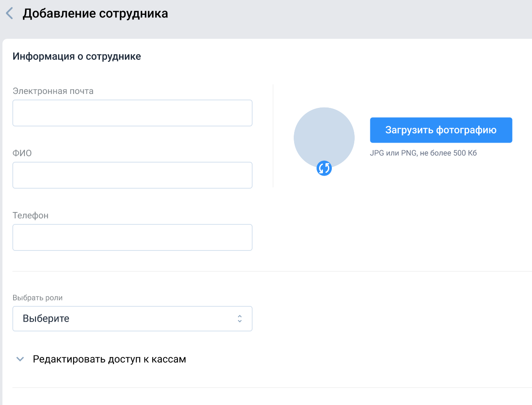Click the 'Выбрать роли' label
This screenshot has width=532, height=405.
pos(38,298)
